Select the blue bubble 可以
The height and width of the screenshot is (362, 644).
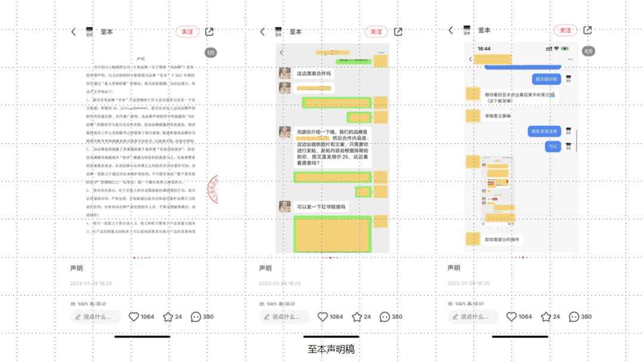[553, 146]
